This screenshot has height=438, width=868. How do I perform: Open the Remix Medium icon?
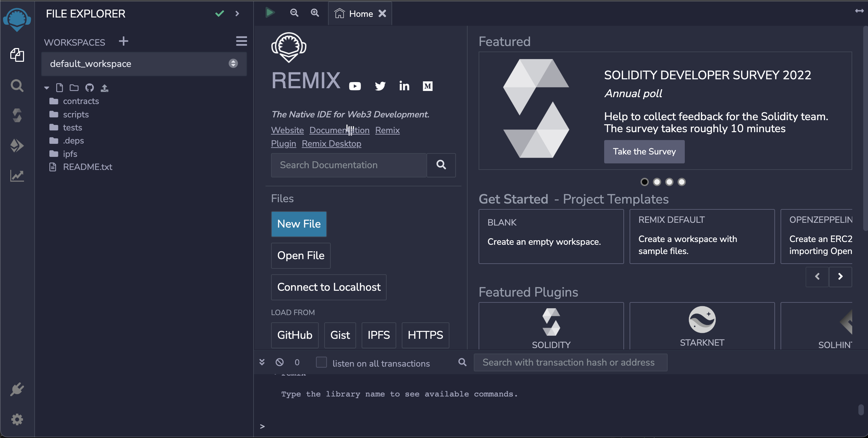[x=427, y=86]
